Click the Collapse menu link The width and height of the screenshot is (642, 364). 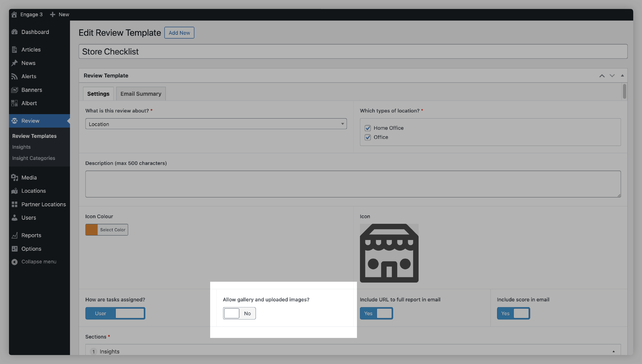(x=39, y=261)
